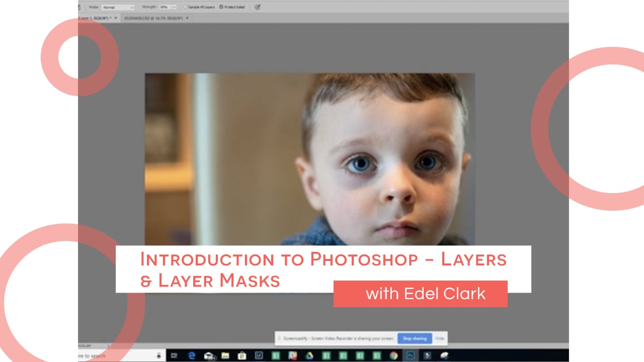Viewport: 644px width, 362px height.
Task: Open the Mode dropdown set to Normal
Action: (x=118, y=7)
